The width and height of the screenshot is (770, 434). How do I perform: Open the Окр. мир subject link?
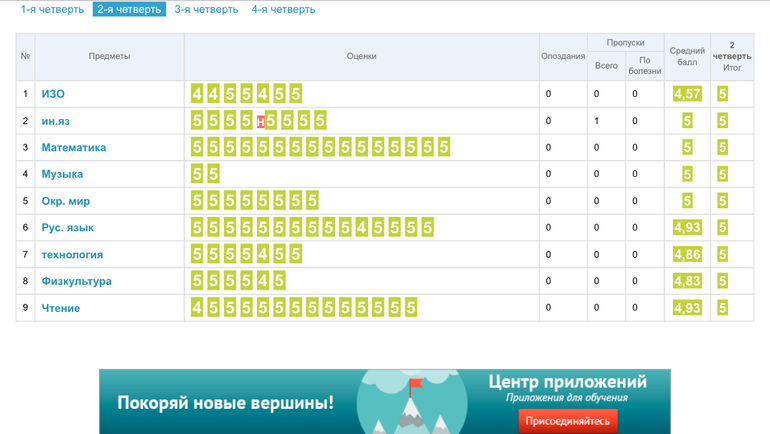[65, 201]
